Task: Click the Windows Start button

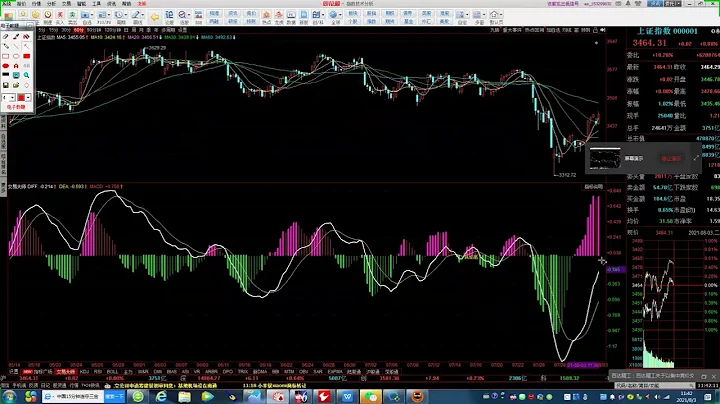Action: point(8,396)
